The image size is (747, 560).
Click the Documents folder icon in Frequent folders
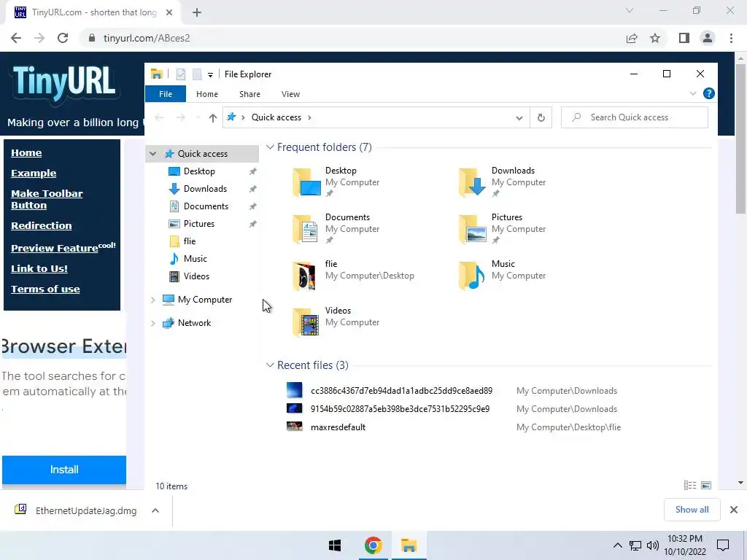[306, 228]
